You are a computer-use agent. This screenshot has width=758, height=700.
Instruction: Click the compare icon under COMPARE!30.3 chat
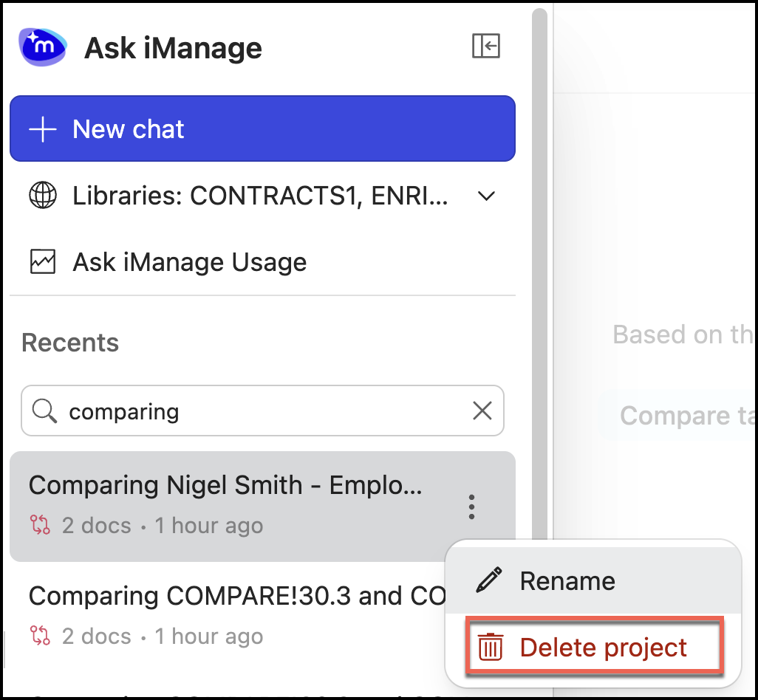(x=39, y=636)
